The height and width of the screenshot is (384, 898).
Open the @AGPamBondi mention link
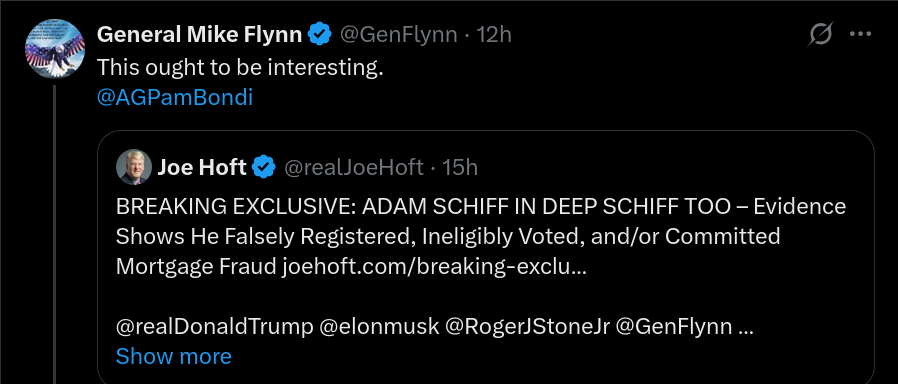(175, 98)
